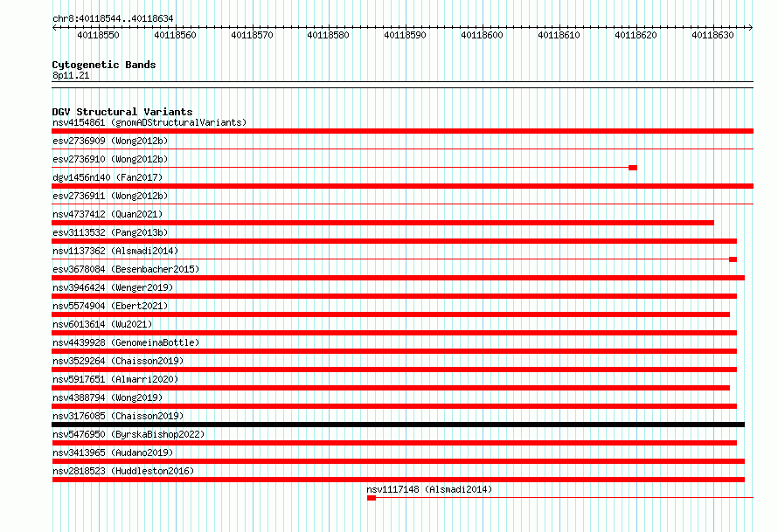Image resolution: width=778 pixels, height=532 pixels.
Task: Click ruler position 40118580
Action: (328, 35)
